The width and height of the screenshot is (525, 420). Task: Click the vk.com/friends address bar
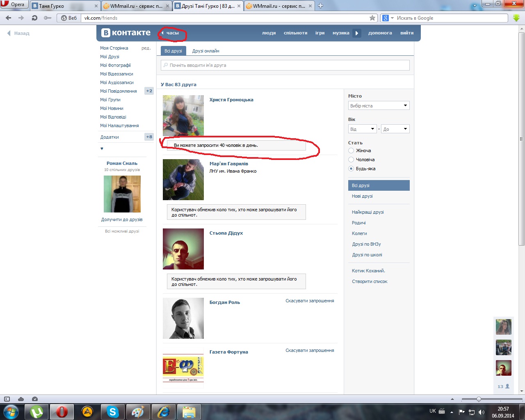click(x=225, y=18)
